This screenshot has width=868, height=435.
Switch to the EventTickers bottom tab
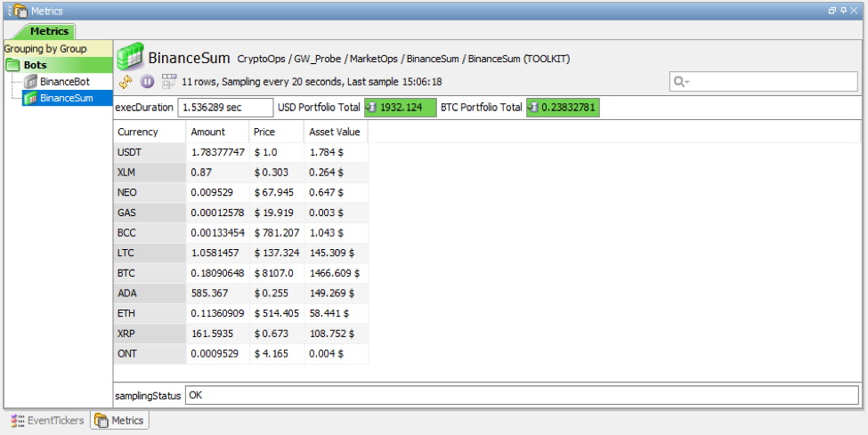tap(47, 421)
